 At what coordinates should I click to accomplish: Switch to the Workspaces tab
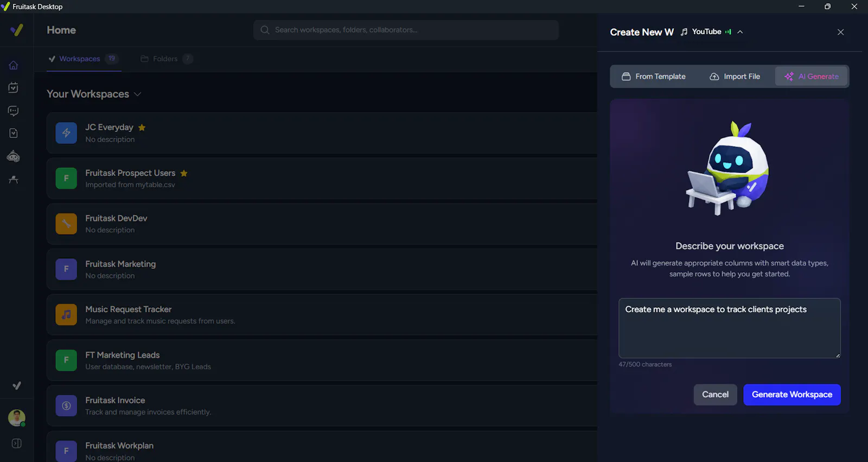click(x=84, y=59)
